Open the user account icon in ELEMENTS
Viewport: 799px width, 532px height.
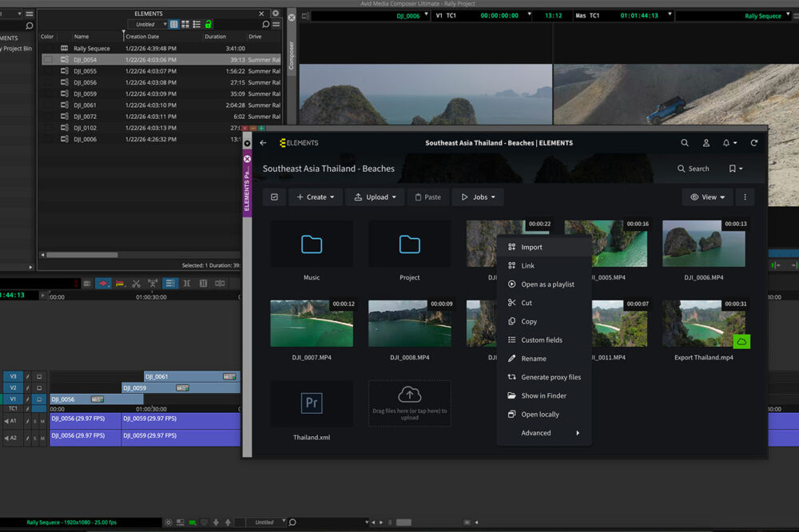(706, 143)
